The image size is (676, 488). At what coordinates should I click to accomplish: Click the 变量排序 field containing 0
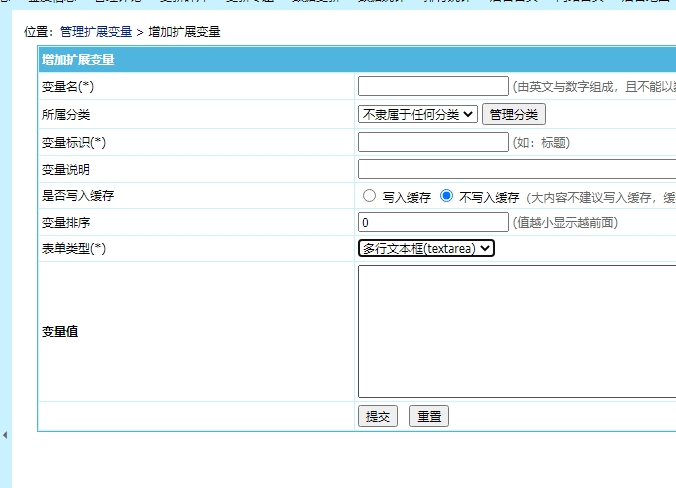432,222
